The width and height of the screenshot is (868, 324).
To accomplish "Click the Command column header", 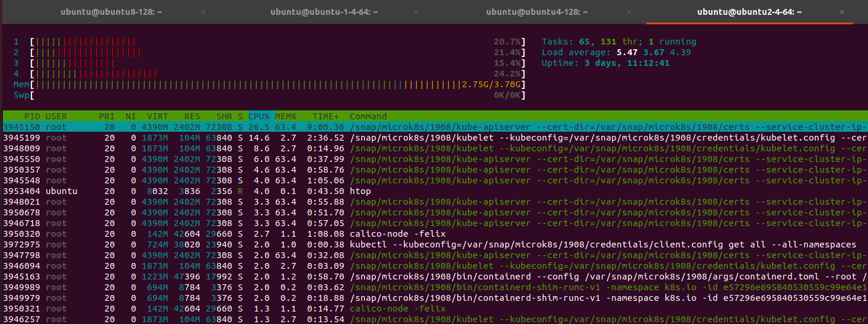I will point(368,116).
